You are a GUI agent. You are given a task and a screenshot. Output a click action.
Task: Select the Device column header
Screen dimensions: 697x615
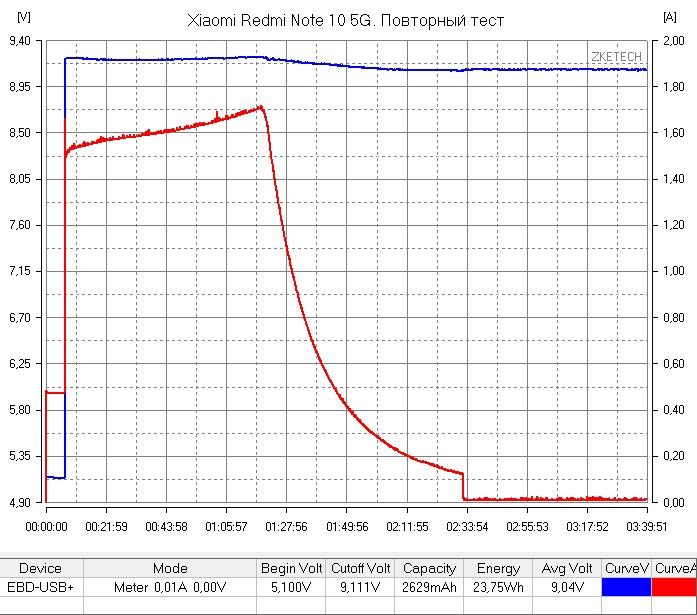40,568
